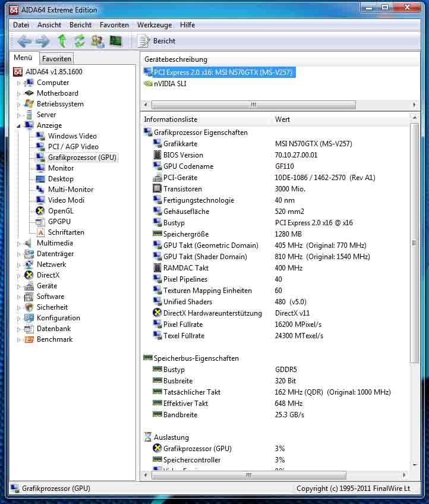This screenshot has height=504, width=429.
Task: Switch to the Menü tab
Action: [x=23, y=58]
